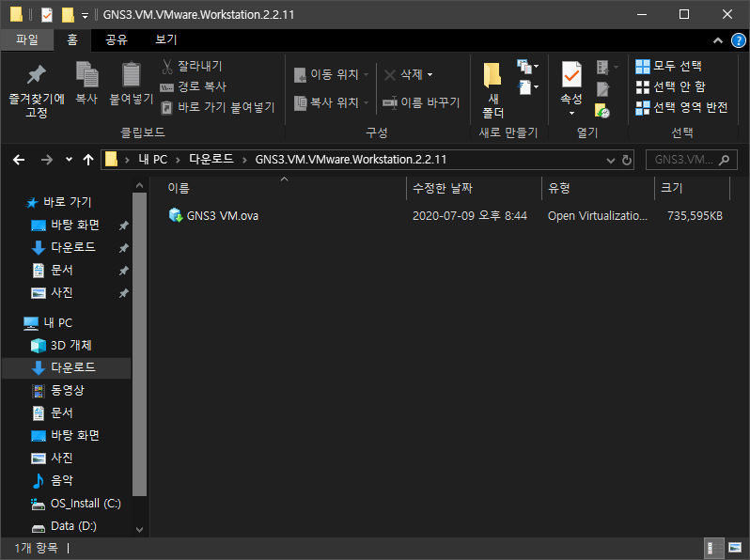
Task: Choose 바로 가기 붙여넣기
Action: [x=218, y=107]
